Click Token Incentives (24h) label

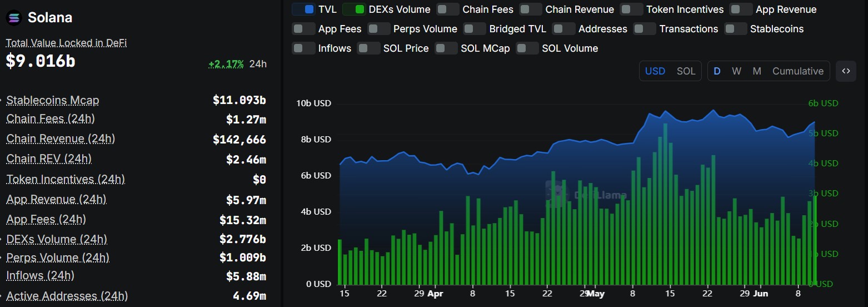pyautogui.click(x=66, y=180)
